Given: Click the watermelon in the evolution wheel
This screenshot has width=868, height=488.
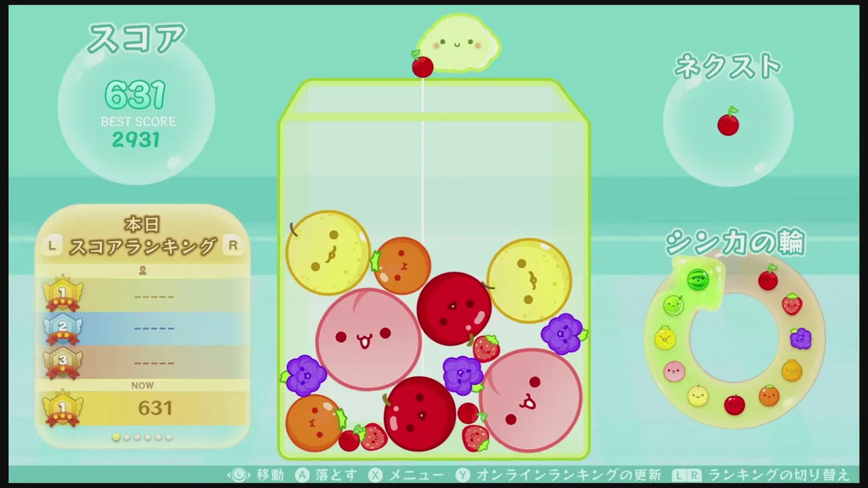Looking at the screenshot, I should tap(697, 279).
